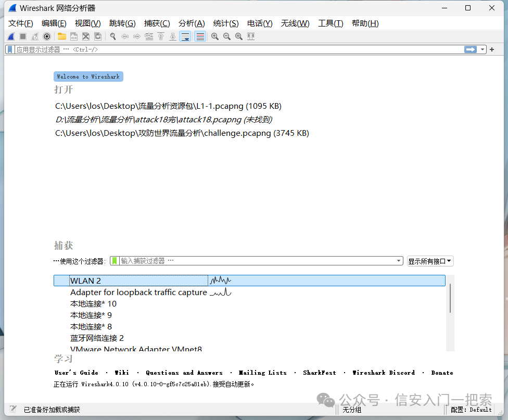Click into the display filter input field

[x=239, y=49]
